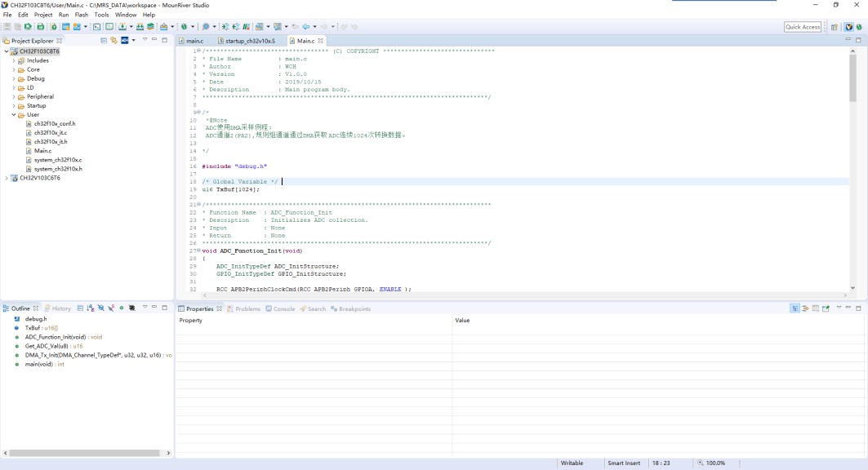Click the Open Perspective icon
The width and height of the screenshot is (868, 470).
tap(835, 27)
